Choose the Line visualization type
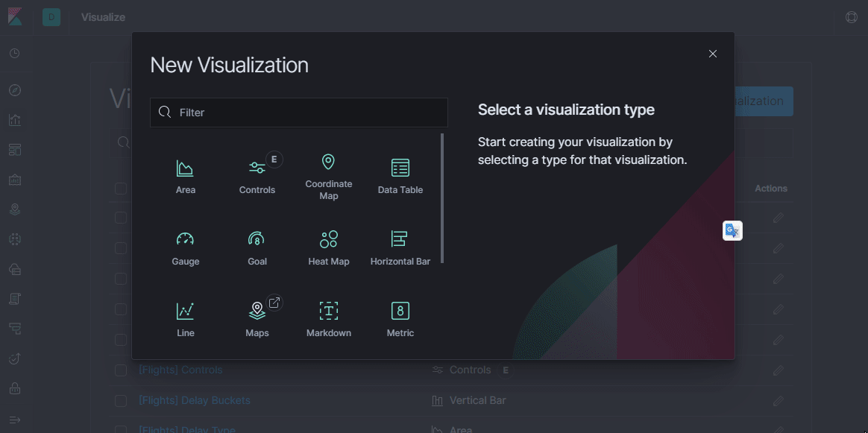Image resolution: width=868 pixels, height=433 pixels. [185, 320]
